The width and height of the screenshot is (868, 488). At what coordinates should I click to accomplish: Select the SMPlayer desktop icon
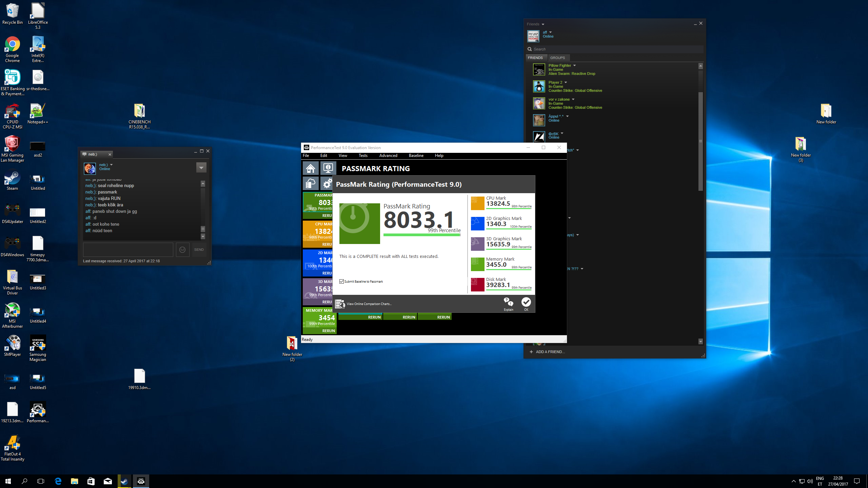click(13, 346)
